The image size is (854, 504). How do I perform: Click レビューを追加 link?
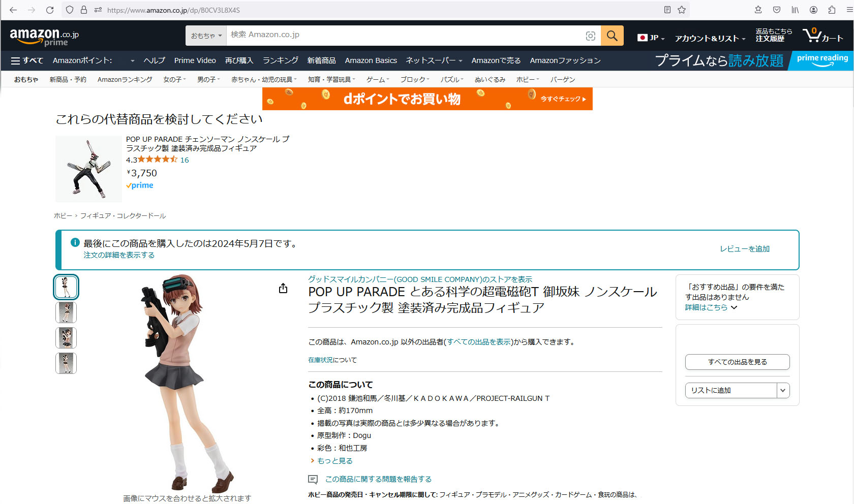(x=745, y=249)
